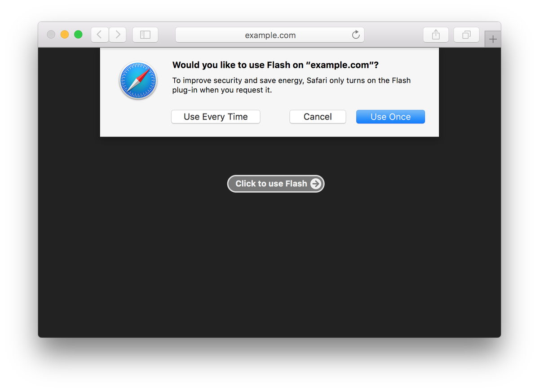Close the Safari window with gray button
Screen dimensions: 539x392
51,35
